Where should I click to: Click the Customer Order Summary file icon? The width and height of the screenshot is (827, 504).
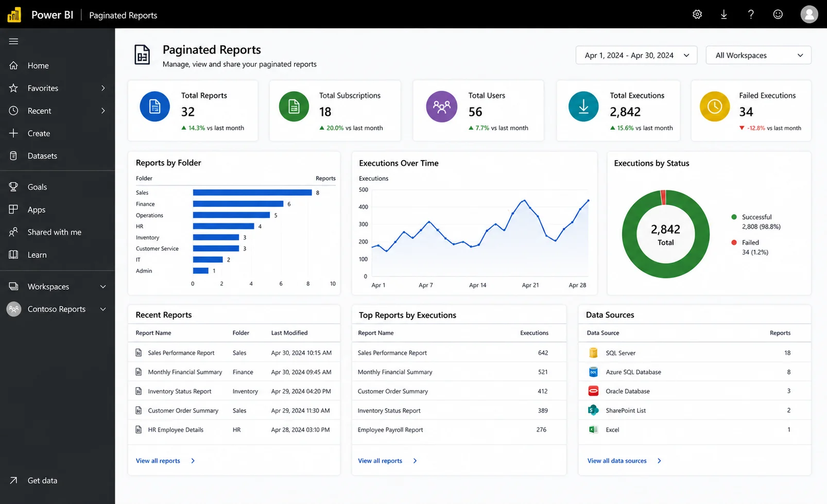pyautogui.click(x=139, y=410)
